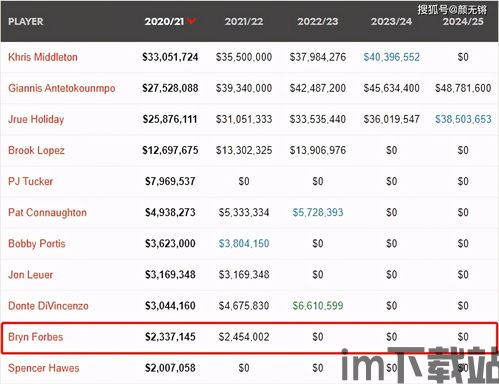Select the 2022/23 column header

pos(318,21)
